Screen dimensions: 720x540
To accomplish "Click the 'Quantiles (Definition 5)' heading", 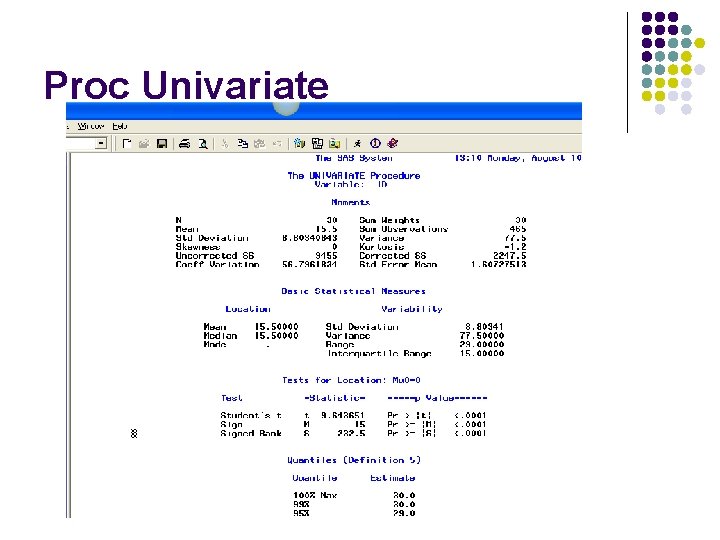I will pyautogui.click(x=354, y=460).
